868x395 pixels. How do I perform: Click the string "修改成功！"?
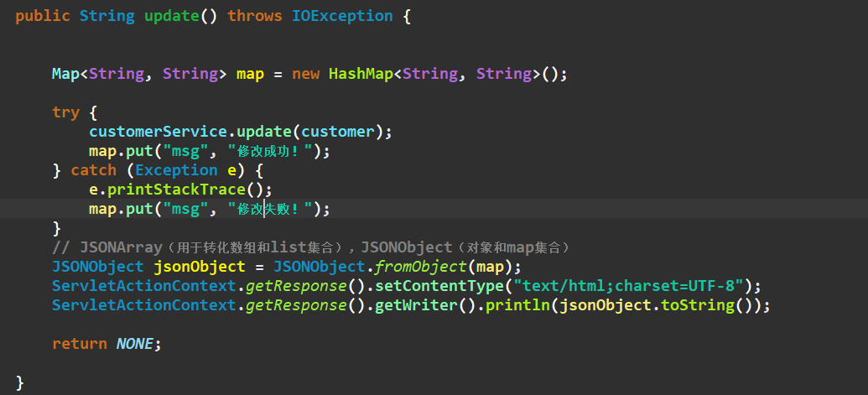point(270,151)
